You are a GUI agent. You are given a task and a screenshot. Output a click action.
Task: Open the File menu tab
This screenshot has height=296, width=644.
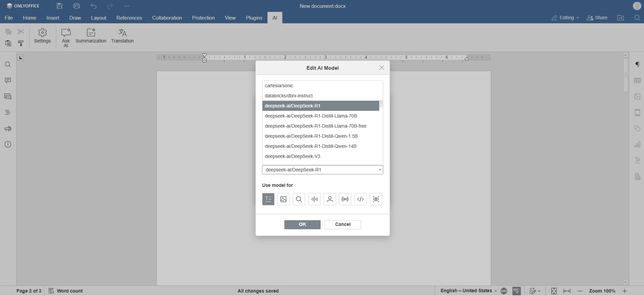[x=9, y=18]
